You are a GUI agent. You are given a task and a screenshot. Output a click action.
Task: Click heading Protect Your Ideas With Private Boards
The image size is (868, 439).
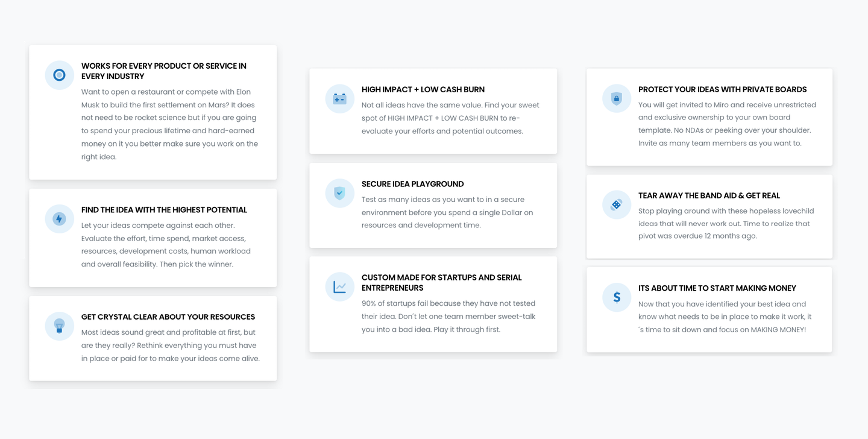(x=722, y=89)
